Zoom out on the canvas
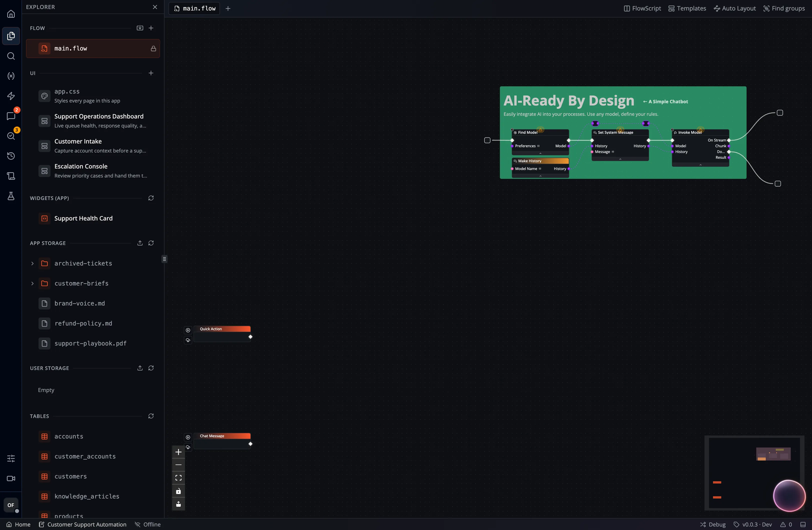812x530 pixels. [178, 465]
